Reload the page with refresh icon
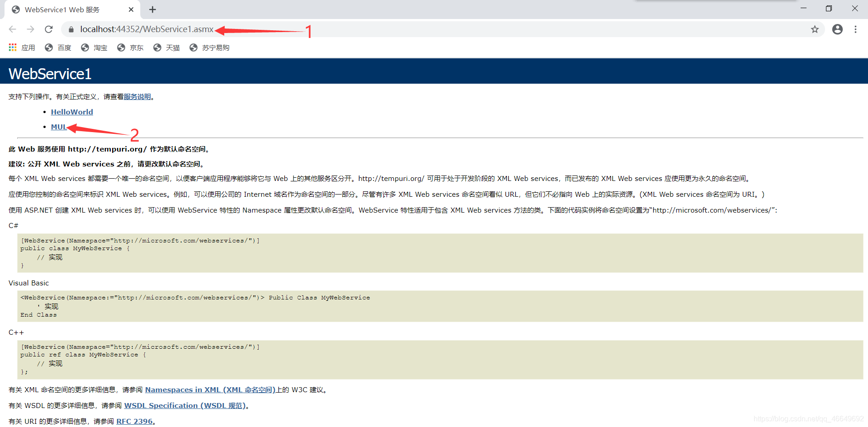This screenshot has width=868, height=427. [x=49, y=29]
